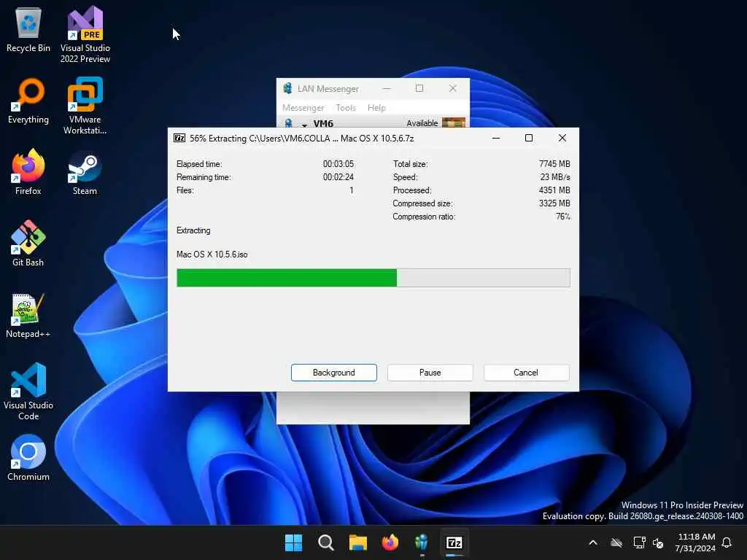Click the VM6 avatar picture in LAN Messenger

pos(454,122)
